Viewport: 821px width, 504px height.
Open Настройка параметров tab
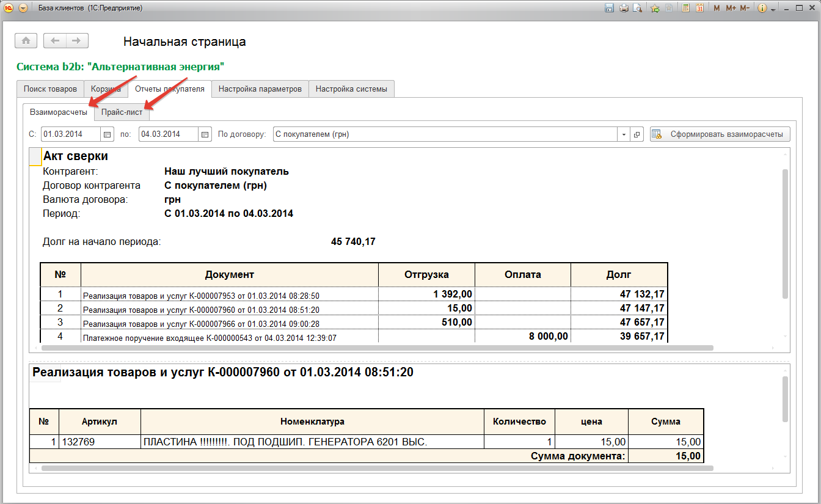(x=260, y=89)
